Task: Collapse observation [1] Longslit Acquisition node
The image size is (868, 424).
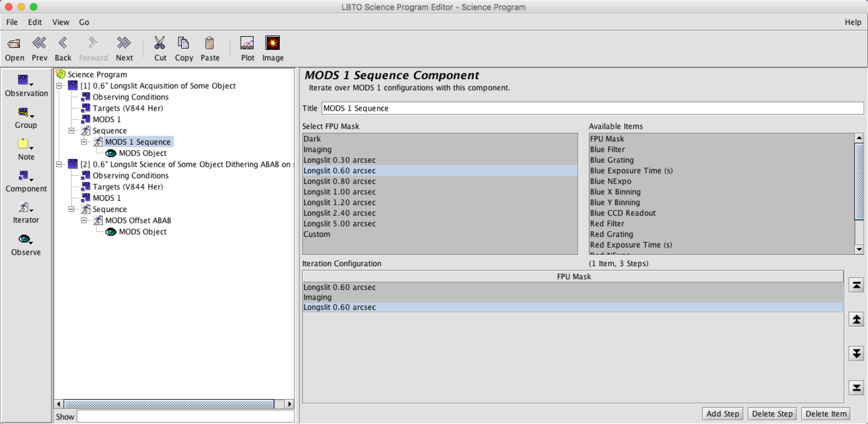Action: point(59,86)
